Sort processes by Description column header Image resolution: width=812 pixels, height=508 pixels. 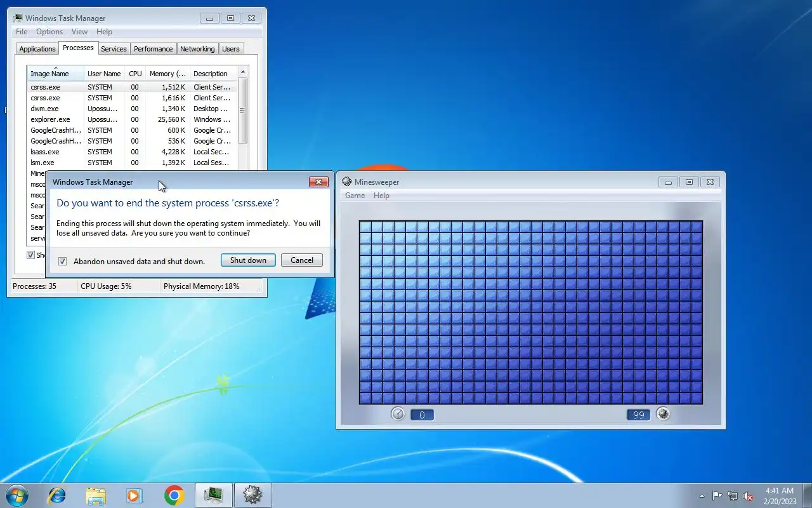click(213, 73)
